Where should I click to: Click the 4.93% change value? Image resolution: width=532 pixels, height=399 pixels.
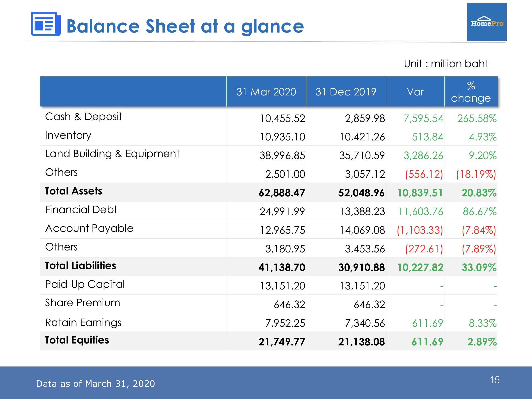tap(483, 137)
